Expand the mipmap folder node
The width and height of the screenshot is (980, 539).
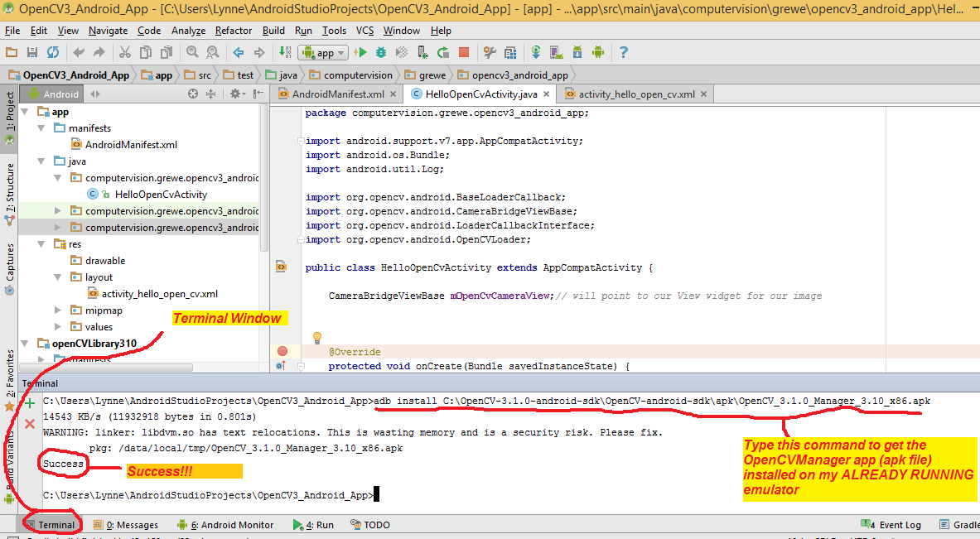point(57,310)
